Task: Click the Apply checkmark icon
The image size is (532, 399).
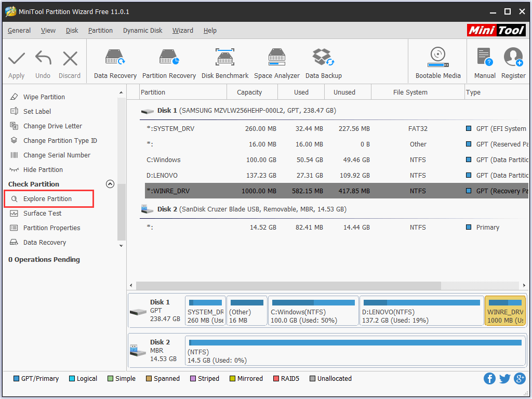Action: click(16, 58)
